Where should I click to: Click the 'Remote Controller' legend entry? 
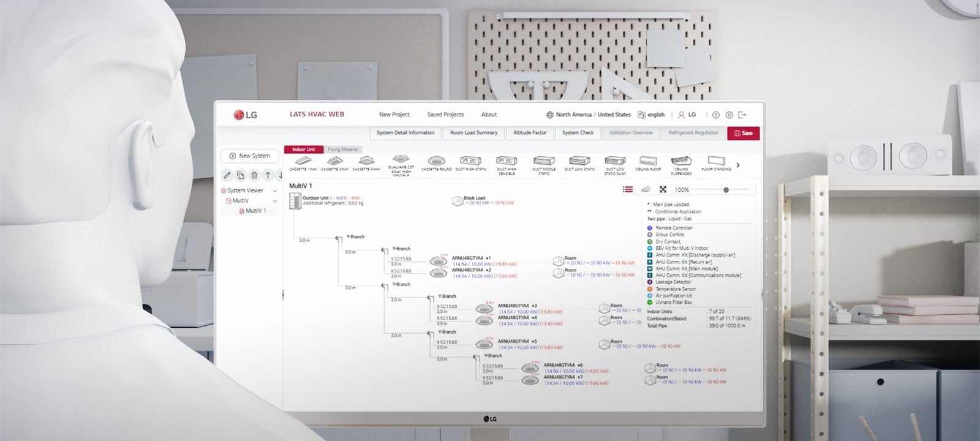(x=669, y=228)
